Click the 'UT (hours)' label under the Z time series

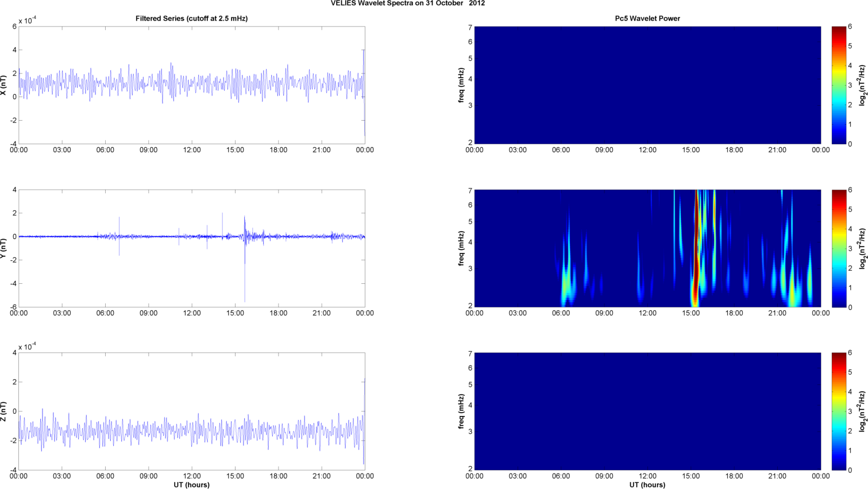(x=192, y=485)
